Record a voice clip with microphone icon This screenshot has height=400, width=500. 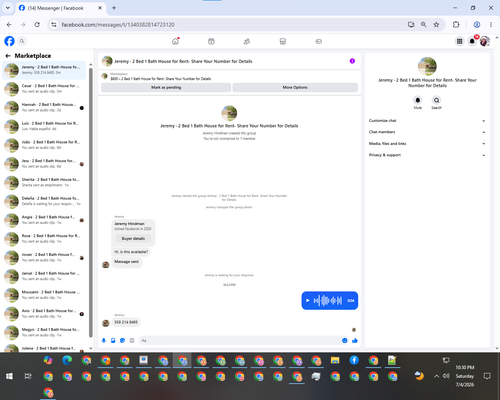[104, 340]
